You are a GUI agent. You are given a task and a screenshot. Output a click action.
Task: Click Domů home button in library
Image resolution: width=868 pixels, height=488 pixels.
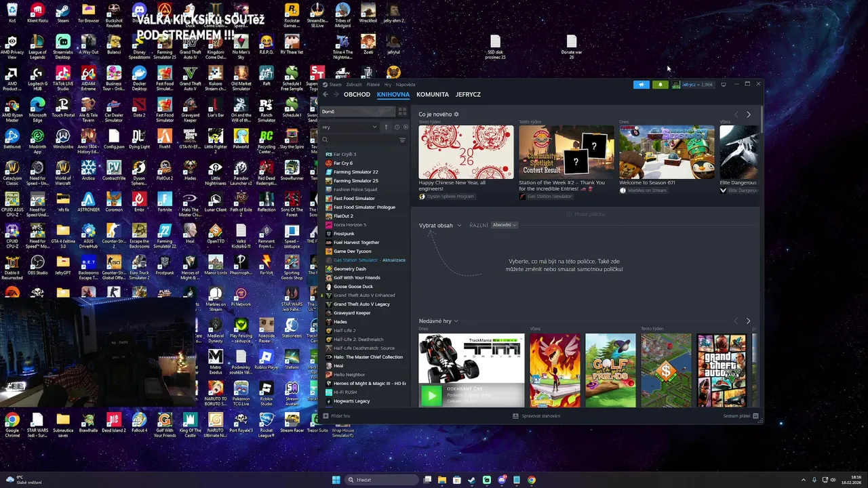[357, 112]
